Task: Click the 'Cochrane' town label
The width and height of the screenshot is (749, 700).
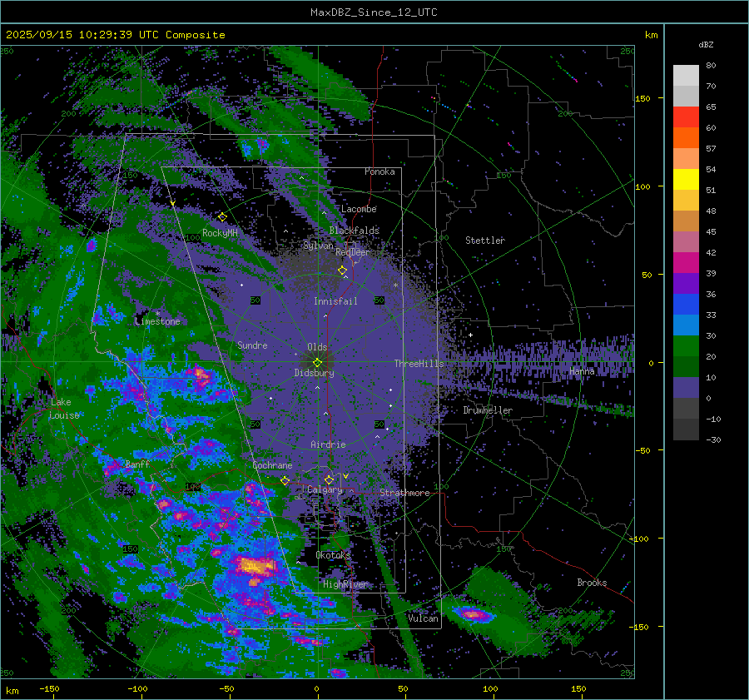Action: tap(272, 465)
